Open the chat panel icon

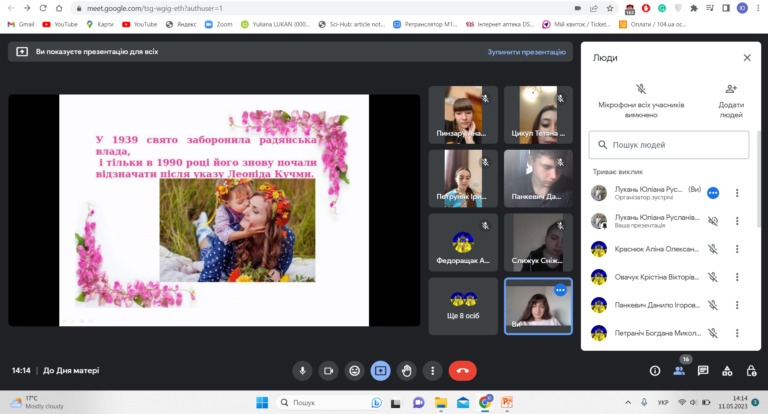(x=704, y=370)
